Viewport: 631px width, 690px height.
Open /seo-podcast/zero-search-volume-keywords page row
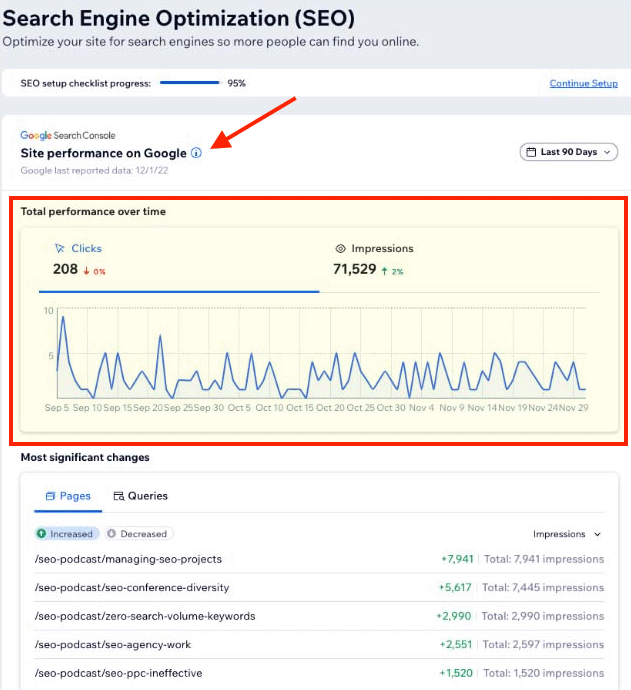pyautogui.click(x=319, y=616)
